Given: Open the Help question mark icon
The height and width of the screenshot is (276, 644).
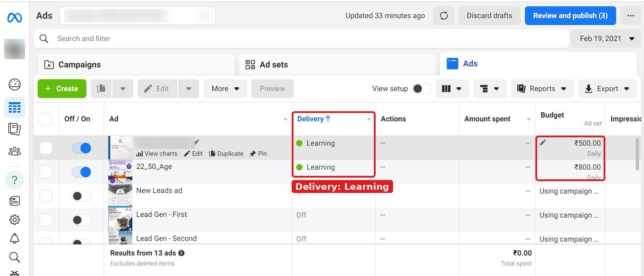Looking at the screenshot, I should (15, 180).
